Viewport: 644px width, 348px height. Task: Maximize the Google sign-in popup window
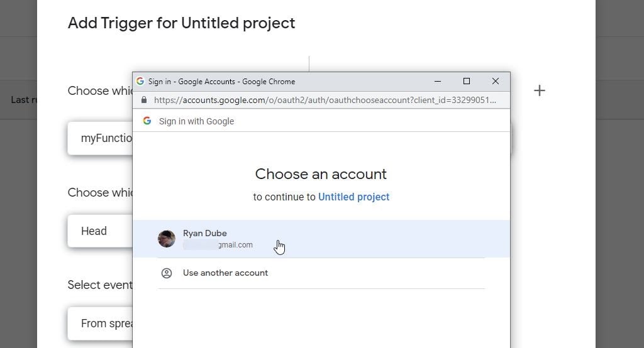467,81
